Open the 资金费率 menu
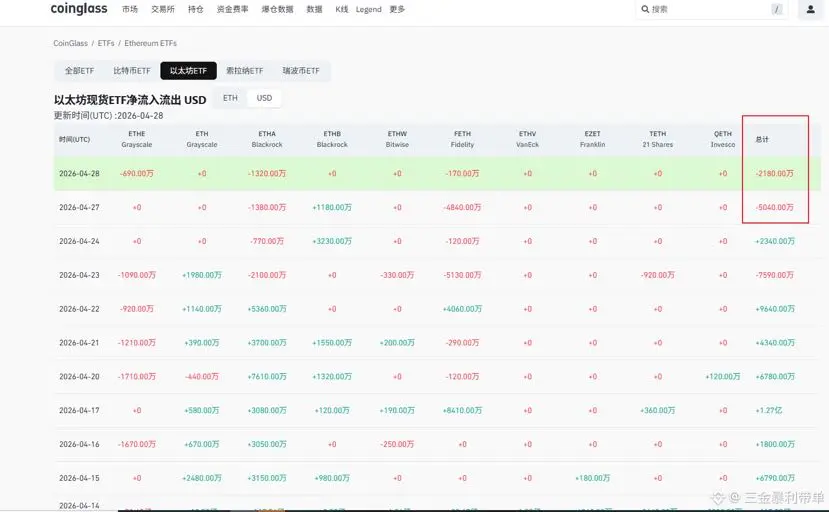This screenshot has width=829, height=512. pyautogui.click(x=233, y=9)
